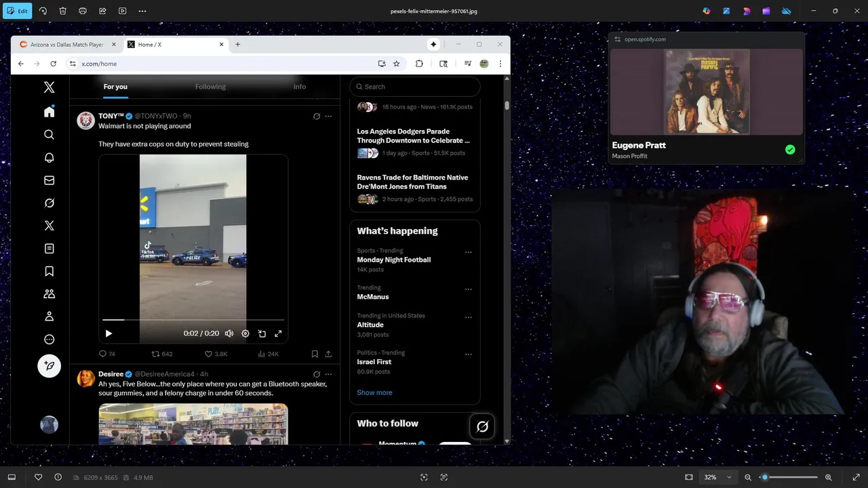Toggle the filmstrip icon in Photos status bar
This screenshot has width=868, height=488.
click(12, 477)
